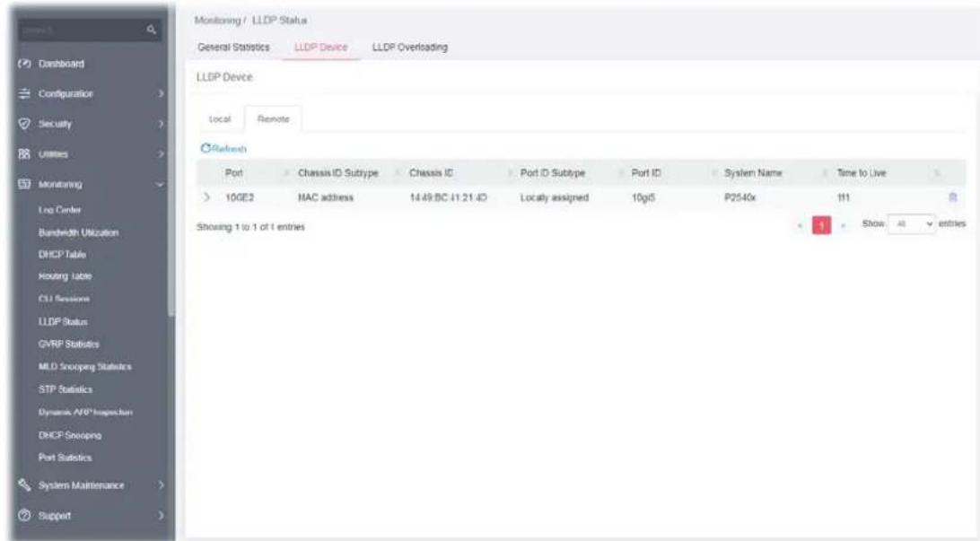
Task: Sort by Time to Live column header
Action: [862, 173]
